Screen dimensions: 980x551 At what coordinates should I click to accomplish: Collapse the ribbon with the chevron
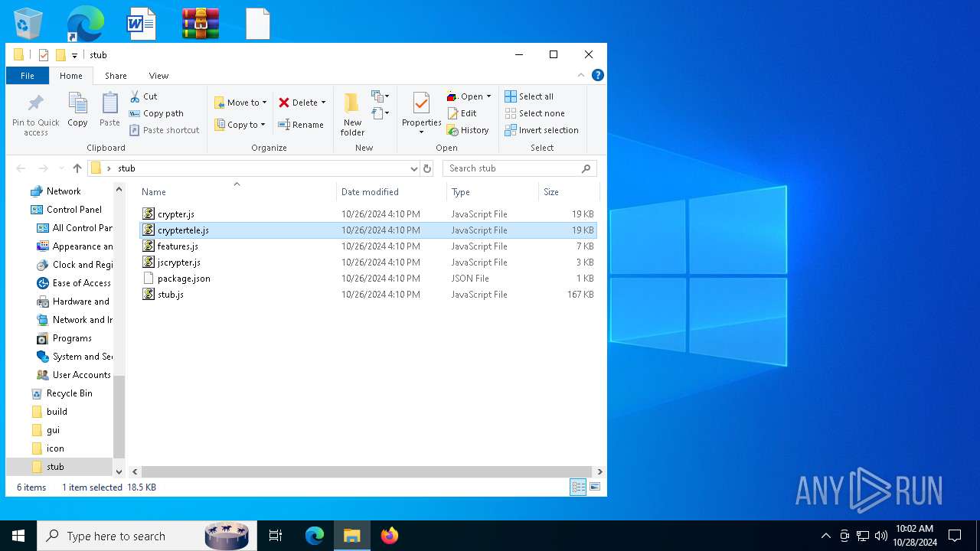click(x=581, y=75)
